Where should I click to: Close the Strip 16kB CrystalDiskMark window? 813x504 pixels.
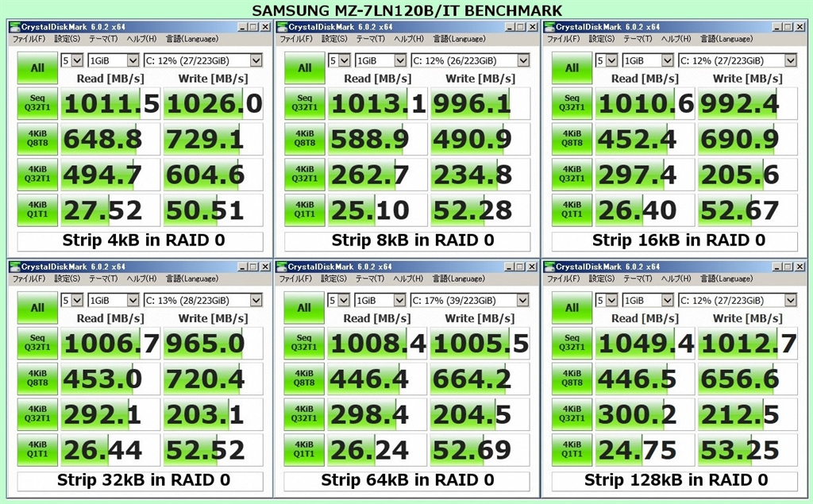pos(800,27)
